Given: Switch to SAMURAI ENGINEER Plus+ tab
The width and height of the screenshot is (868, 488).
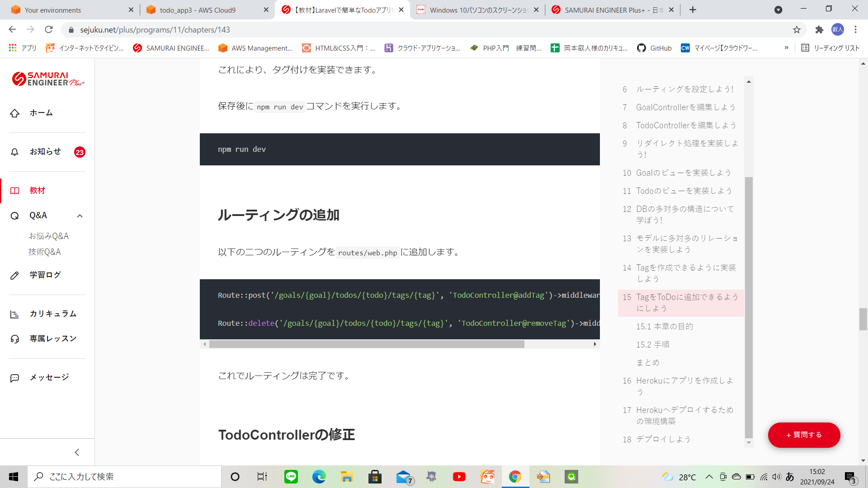Looking at the screenshot, I should pos(613,9).
